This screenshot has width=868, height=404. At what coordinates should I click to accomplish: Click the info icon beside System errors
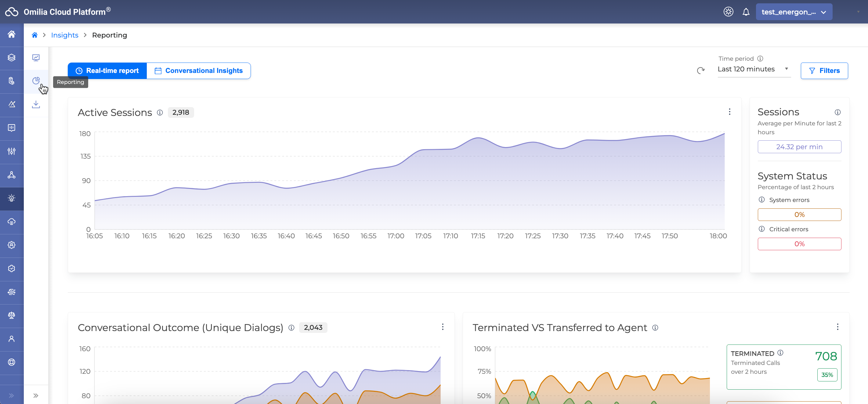(x=761, y=200)
